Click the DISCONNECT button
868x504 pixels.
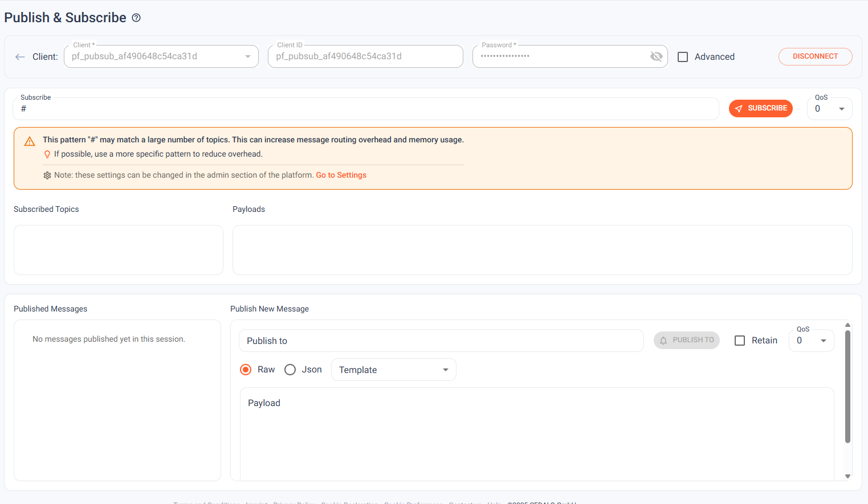pyautogui.click(x=815, y=56)
